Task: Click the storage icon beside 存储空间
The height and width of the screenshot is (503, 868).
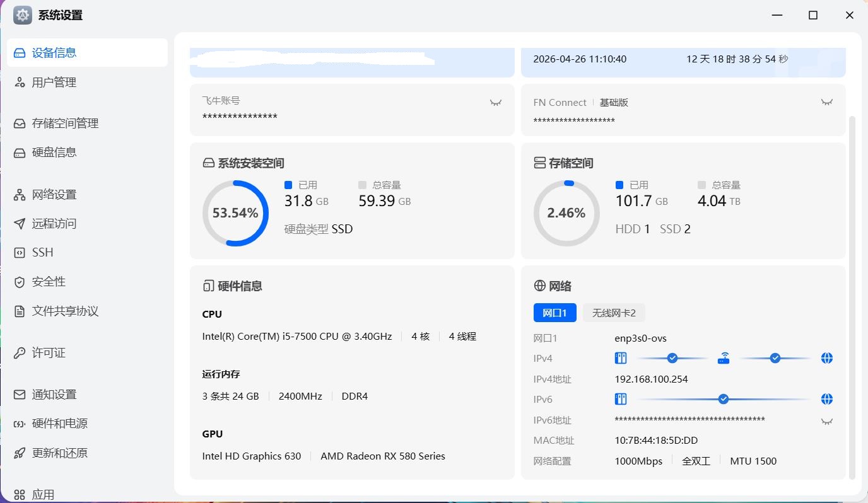Action: click(x=540, y=163)
